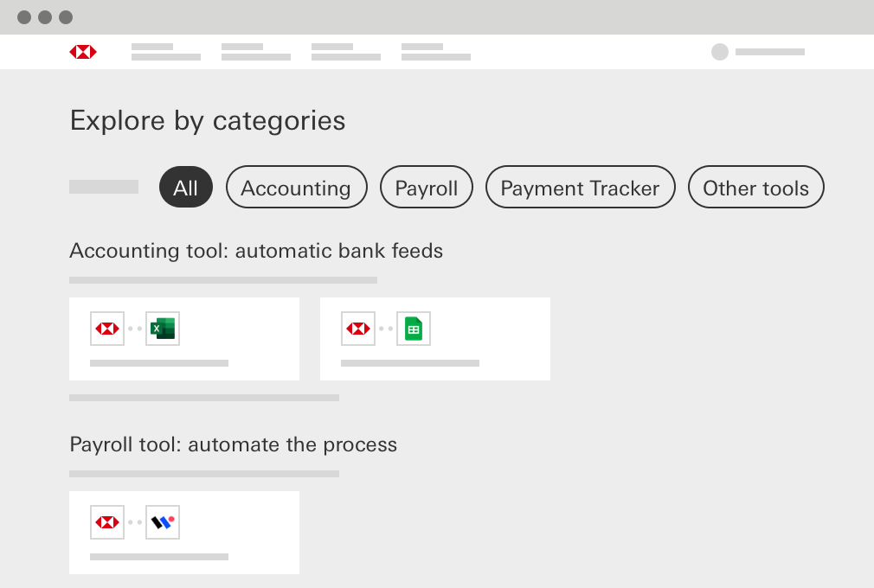
Task: Select the Payment Tracker filter pill
Action: pyautogui.click(x=580, y=187)
